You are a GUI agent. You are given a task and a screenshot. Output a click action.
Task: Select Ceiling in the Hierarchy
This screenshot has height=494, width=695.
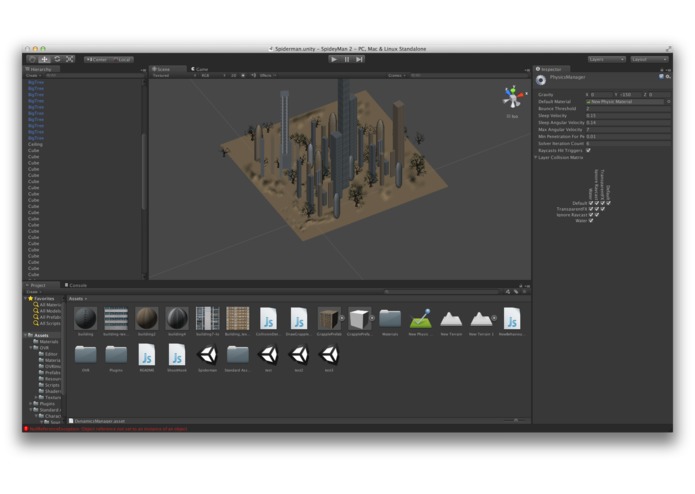(35, 144)
